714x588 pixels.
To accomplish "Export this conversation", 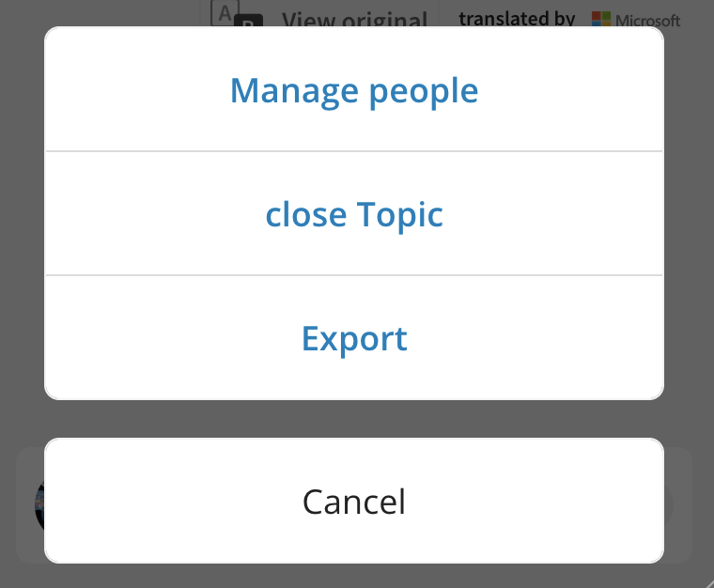I will tap(354, 338).
